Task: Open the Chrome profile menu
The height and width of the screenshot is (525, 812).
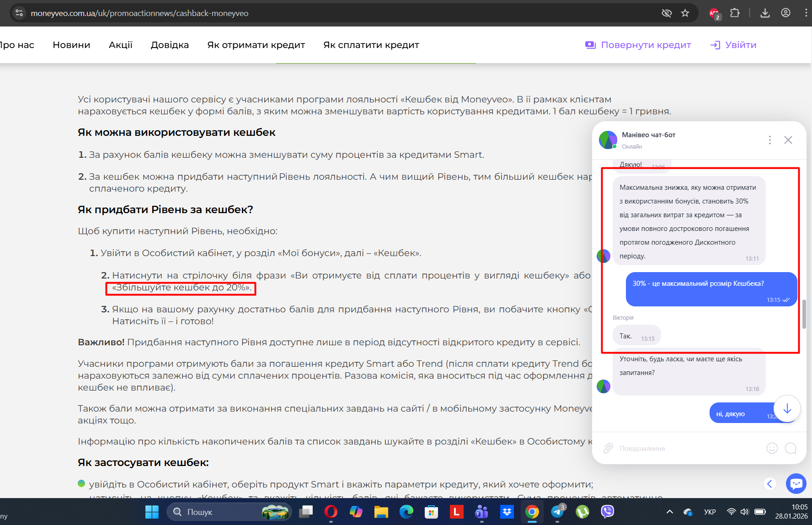Action: pos(785,13)
